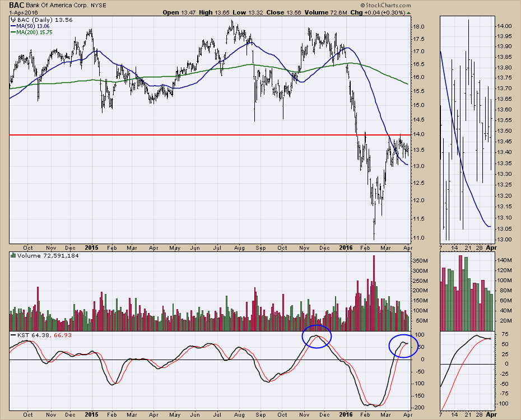Click the black KST line swatch in legend
This screenshot has width=521, height=420.
(13, 335)
